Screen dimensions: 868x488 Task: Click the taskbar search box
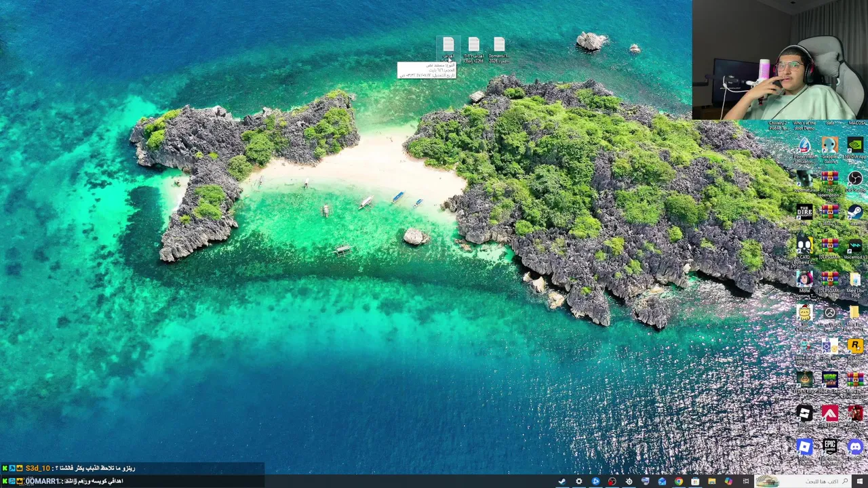[x=802, y=481]
